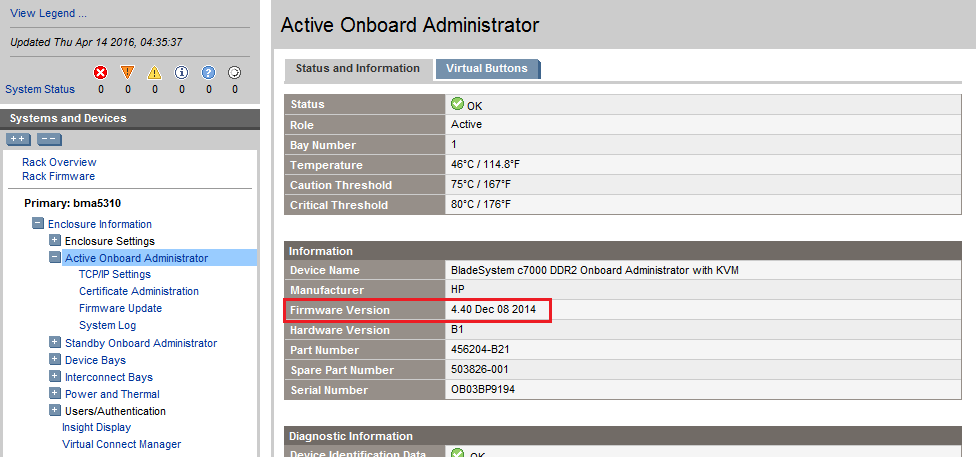Open the View Legend link
The width and height of the screenshot is (976, 457).
pyautogui.click(x=49, y=13)
